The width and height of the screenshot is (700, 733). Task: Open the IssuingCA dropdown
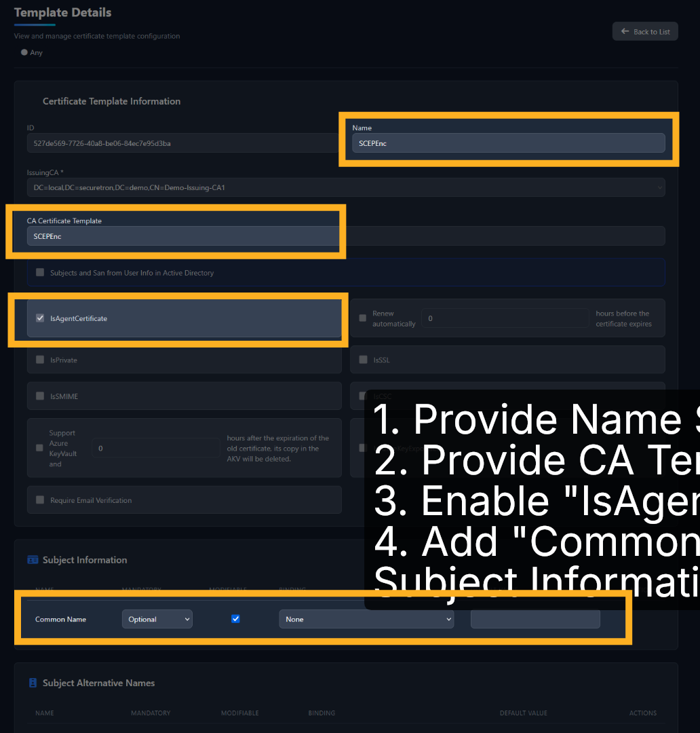[346, 187]
